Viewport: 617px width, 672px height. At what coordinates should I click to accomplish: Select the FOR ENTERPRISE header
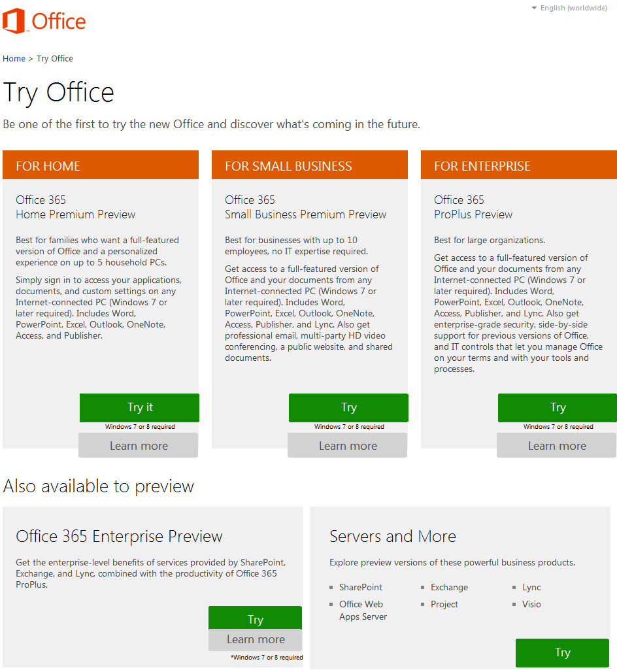(519, 165)
